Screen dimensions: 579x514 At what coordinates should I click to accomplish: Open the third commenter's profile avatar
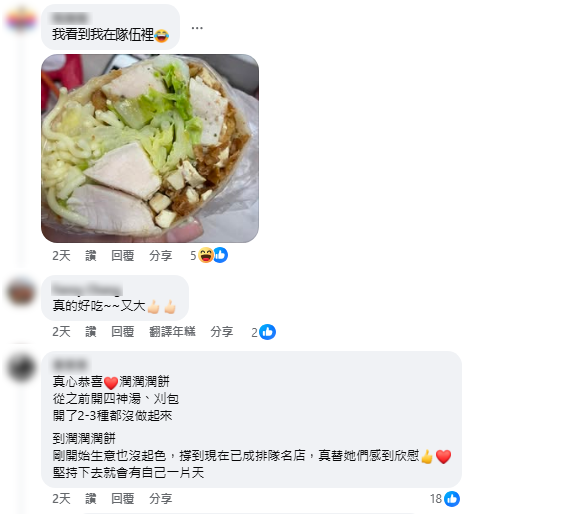21,368
